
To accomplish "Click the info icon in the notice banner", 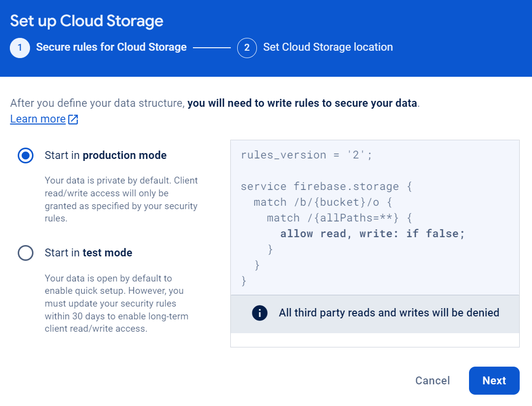I will point(259,313).
